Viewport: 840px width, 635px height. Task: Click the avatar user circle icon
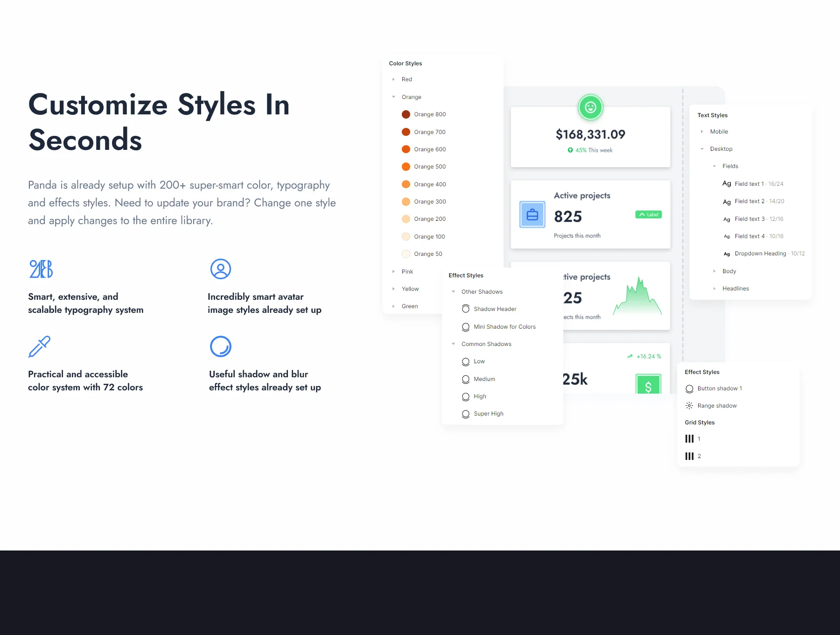(x=221, y=269)
